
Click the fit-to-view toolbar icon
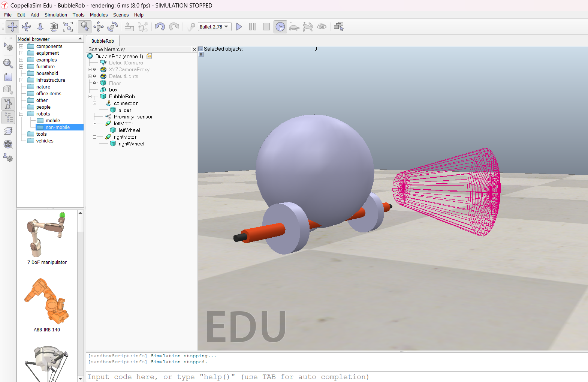(x=68, y=27)
